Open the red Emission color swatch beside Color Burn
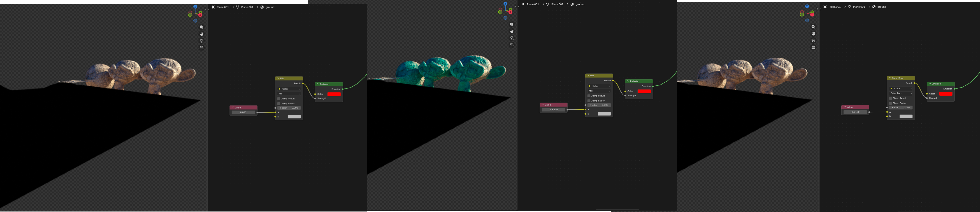The width and height of the screenshot is (980, 212). click(946, 94)
